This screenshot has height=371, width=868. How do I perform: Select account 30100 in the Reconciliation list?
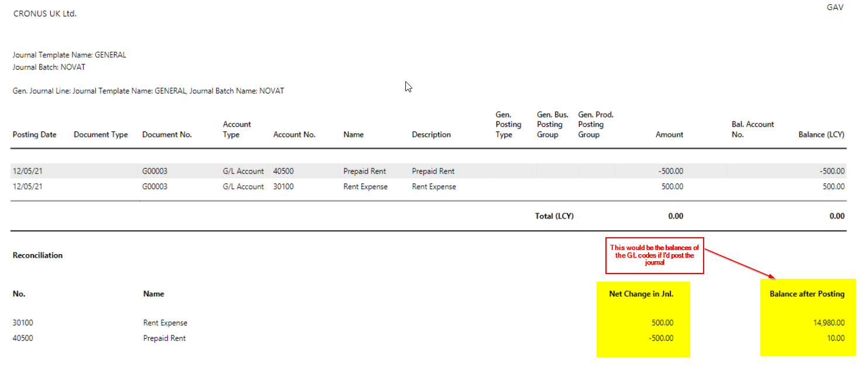(23, 322)
